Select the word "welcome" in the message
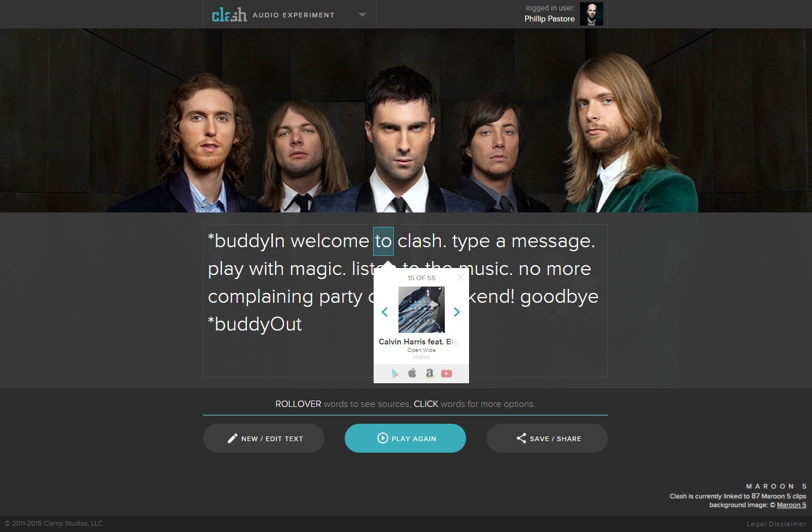The width and height of the screenshot is (812, 532). [330, 241]
